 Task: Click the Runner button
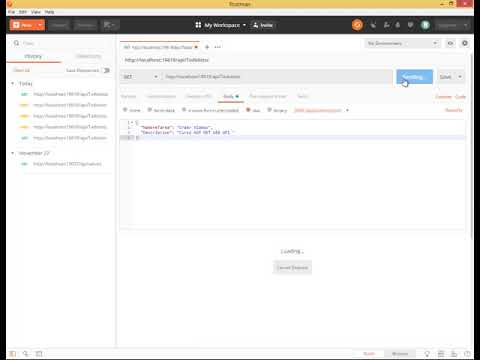tap(85, 25)
